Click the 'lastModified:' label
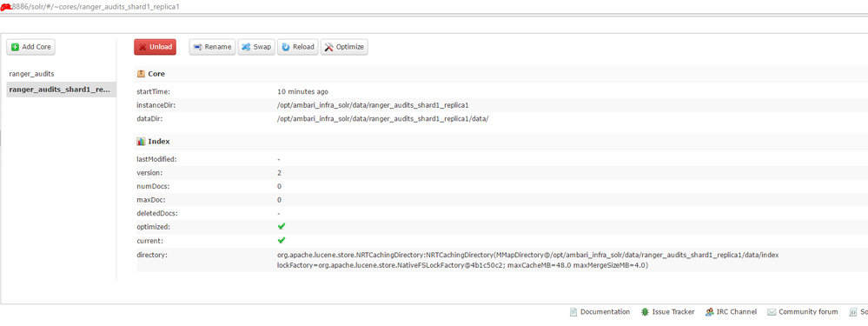The image size is (868, 326). pyautogui.click(x=156, y=159)
